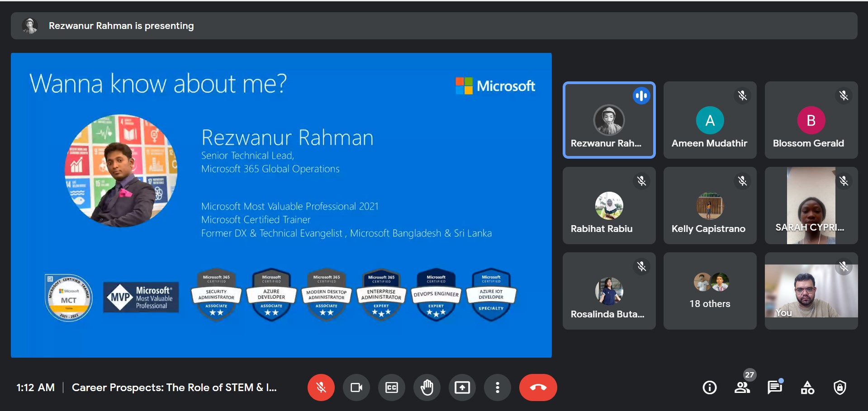Viewport: 868px width, 411px height.
Task: Open the Activities shapes icon
Action: pyautogui.click(x=807, y=387)
